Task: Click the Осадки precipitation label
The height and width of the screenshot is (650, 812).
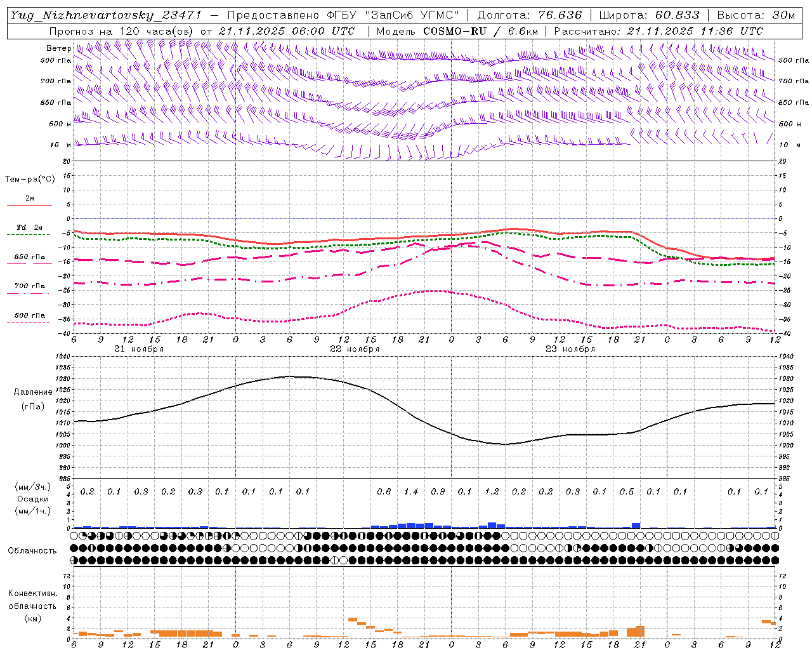Action: pyautogui.click(x=33, y=499)
